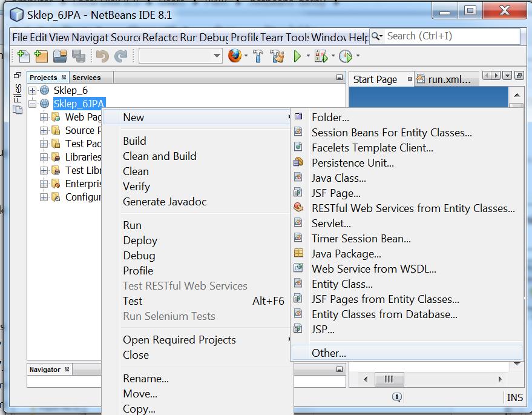Open the Files side panel tab
The width and height of the screenshot is (532, 415).
tap(18, 99)
